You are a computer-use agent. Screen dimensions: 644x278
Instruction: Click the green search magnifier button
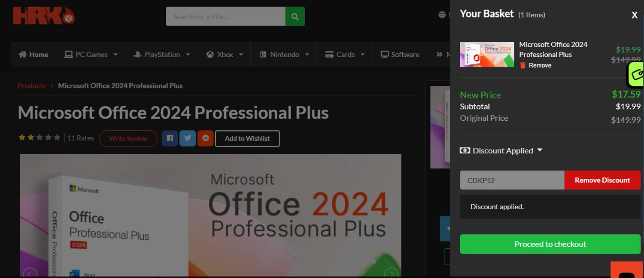click(x=295, y=16)
